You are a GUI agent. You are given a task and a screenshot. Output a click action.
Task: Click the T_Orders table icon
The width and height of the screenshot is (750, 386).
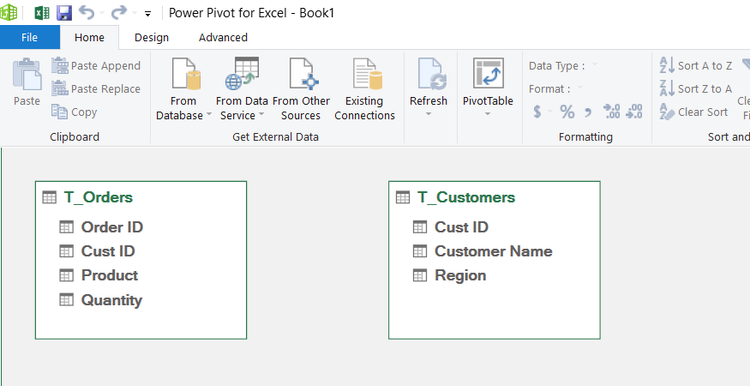49,197
